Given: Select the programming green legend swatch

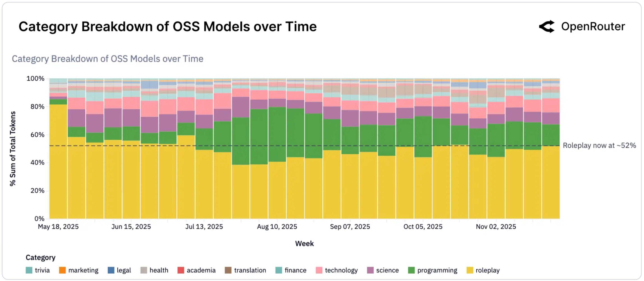Looking at the screenshot, I should click(411, 270).
